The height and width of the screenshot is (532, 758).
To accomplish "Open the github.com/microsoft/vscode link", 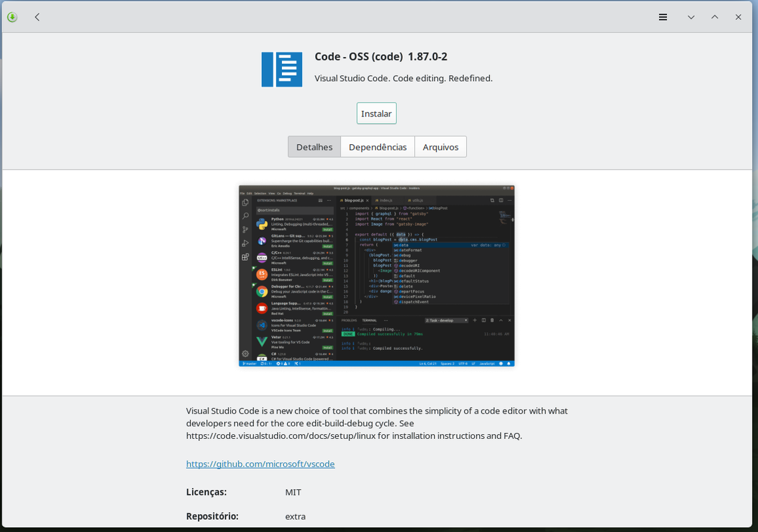I will 260,464.
